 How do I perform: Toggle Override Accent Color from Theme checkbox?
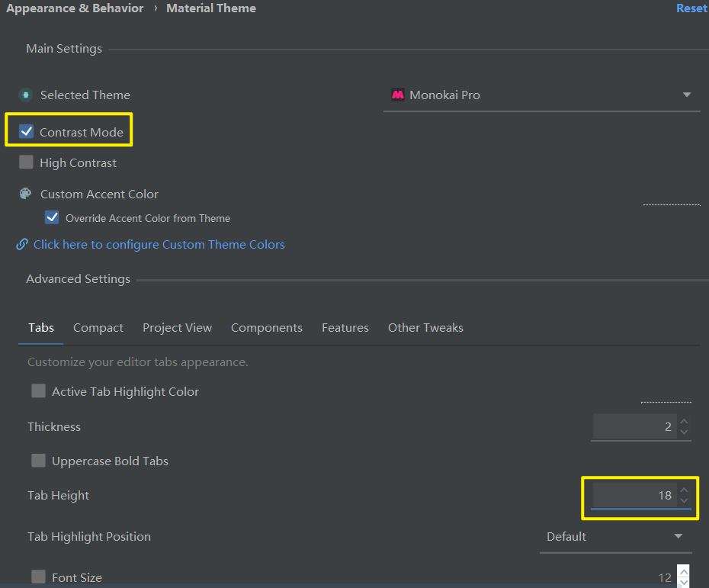(x=52, y=217)
